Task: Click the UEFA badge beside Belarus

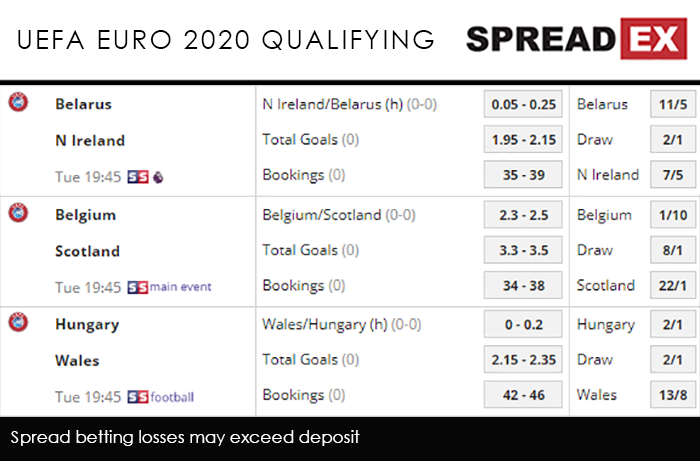Action: 18,102
